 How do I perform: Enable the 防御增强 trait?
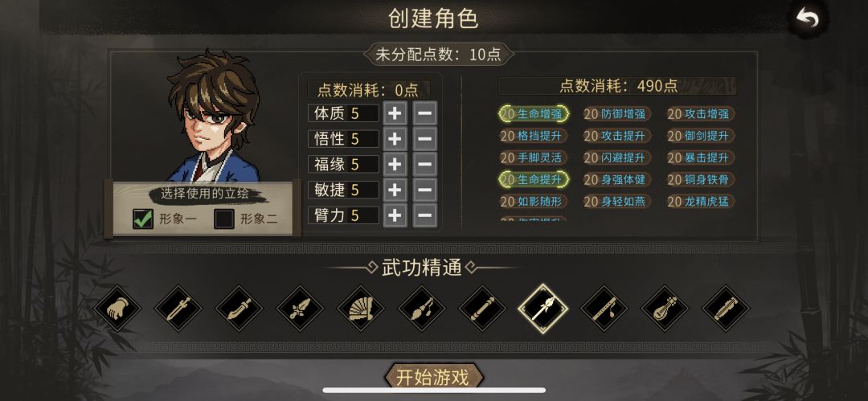[x=617, y=114]
